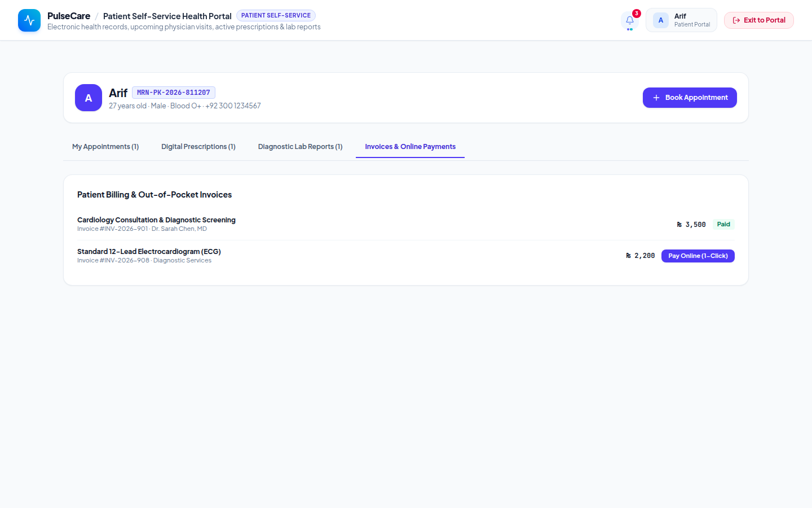Screen dimensions: 812x508
Task: Click the Paid status badge
Action: click(x=723, y=224)
